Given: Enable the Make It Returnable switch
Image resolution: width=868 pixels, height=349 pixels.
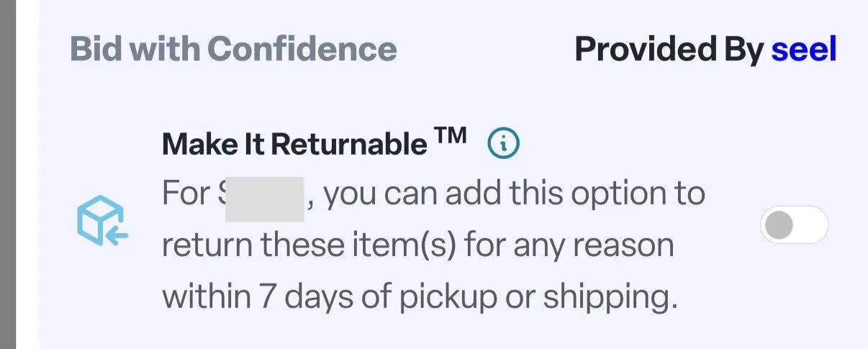Looking at the screenshot, I should pos(794,226).
